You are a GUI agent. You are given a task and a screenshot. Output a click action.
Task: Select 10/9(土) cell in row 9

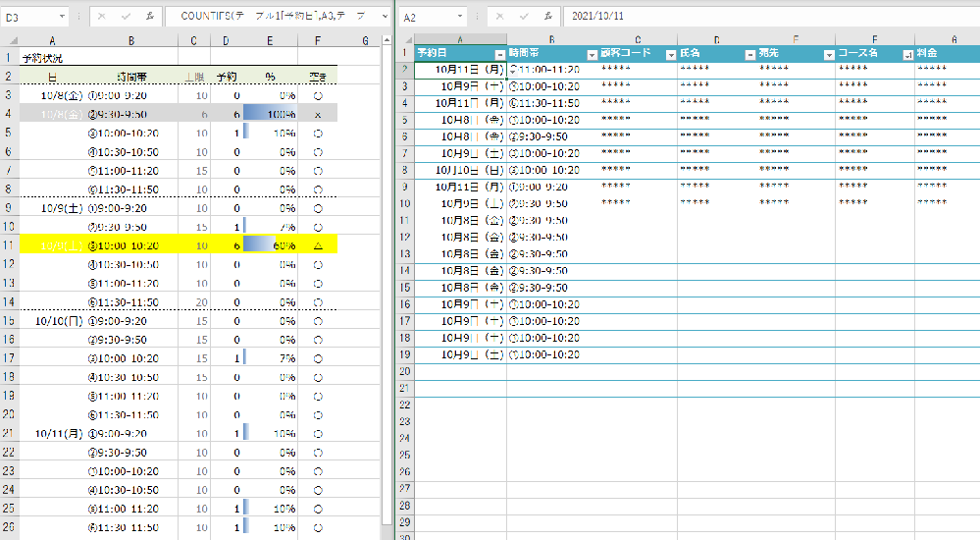tap(52, 208)
